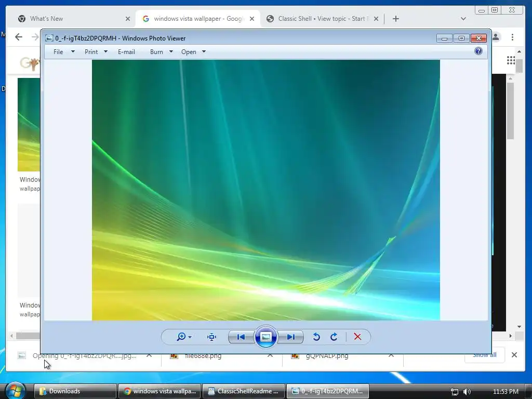The image size is (532, 399).
Task: Expand the Burn dropdown arrow
Action: pos(171,51)
